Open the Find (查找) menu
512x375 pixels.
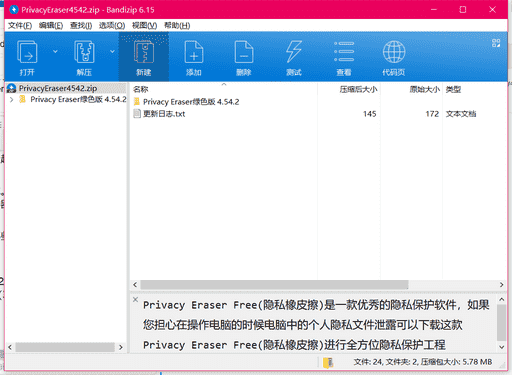click(x=81, y=26)
